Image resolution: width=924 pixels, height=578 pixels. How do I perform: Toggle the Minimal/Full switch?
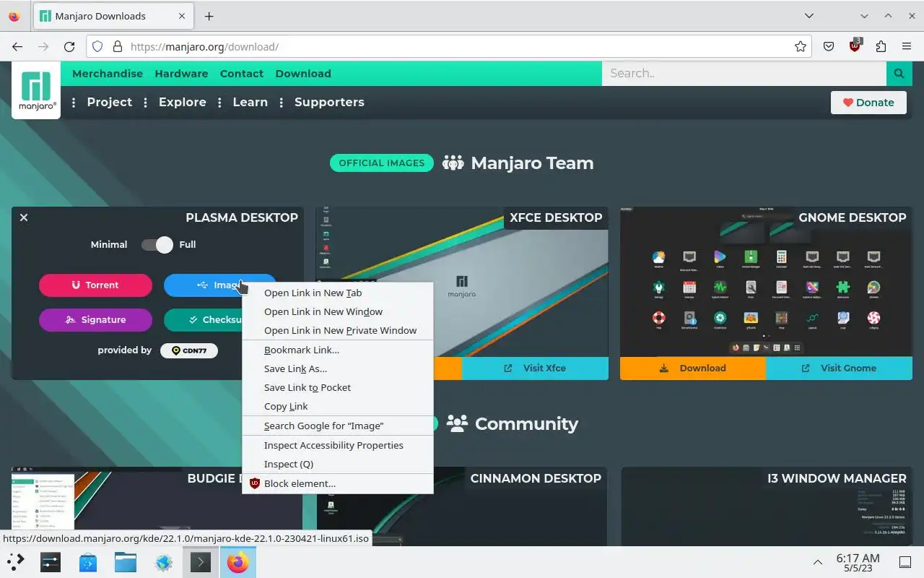(157, 244)
